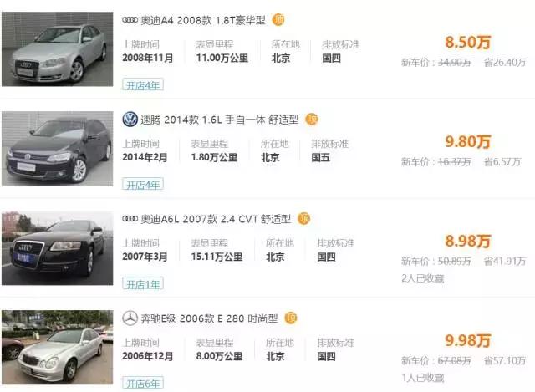This screenshot has height=392, width=535.
Task: Click the Mercedes-Benz logo beside 奥驰E级 title
Action: tap(130, 318)
